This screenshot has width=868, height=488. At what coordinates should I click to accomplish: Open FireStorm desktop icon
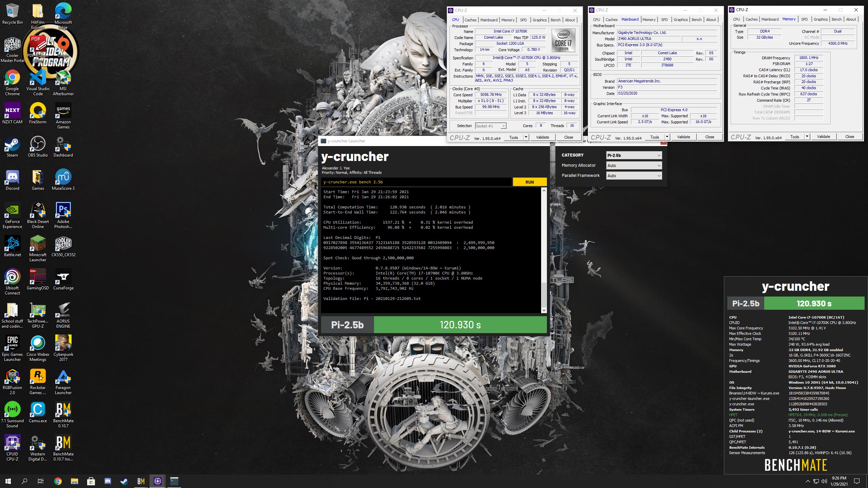(38, 113)
